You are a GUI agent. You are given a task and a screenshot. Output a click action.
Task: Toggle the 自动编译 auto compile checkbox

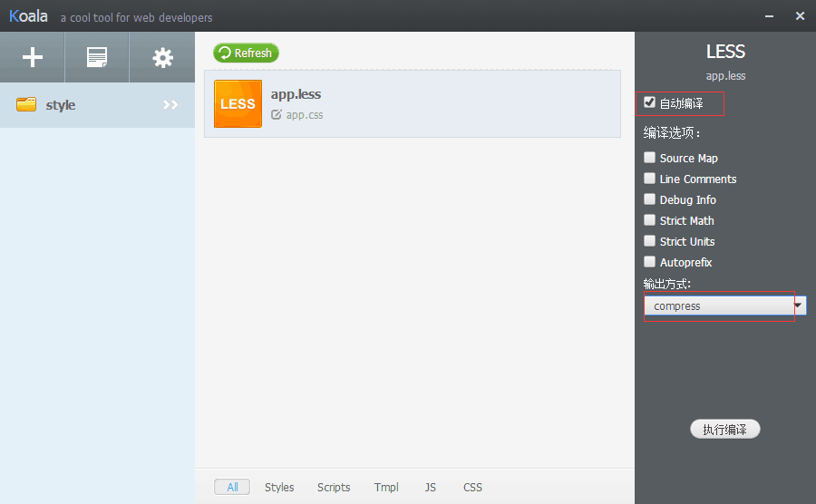pyautogui.click(x=649, y=102)
